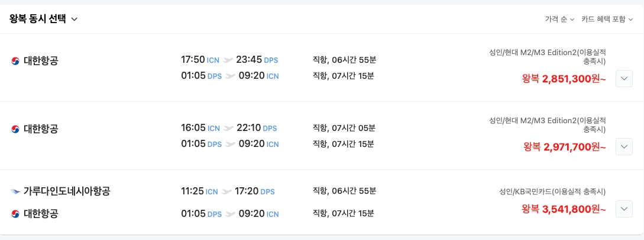Select the 왕복 3,541,800원 price

[564, 209]
